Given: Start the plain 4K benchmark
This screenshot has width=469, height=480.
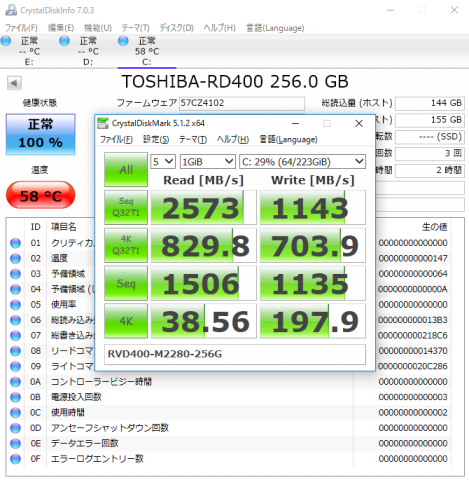Looking at the screenshot, I should tap(126, 321).
